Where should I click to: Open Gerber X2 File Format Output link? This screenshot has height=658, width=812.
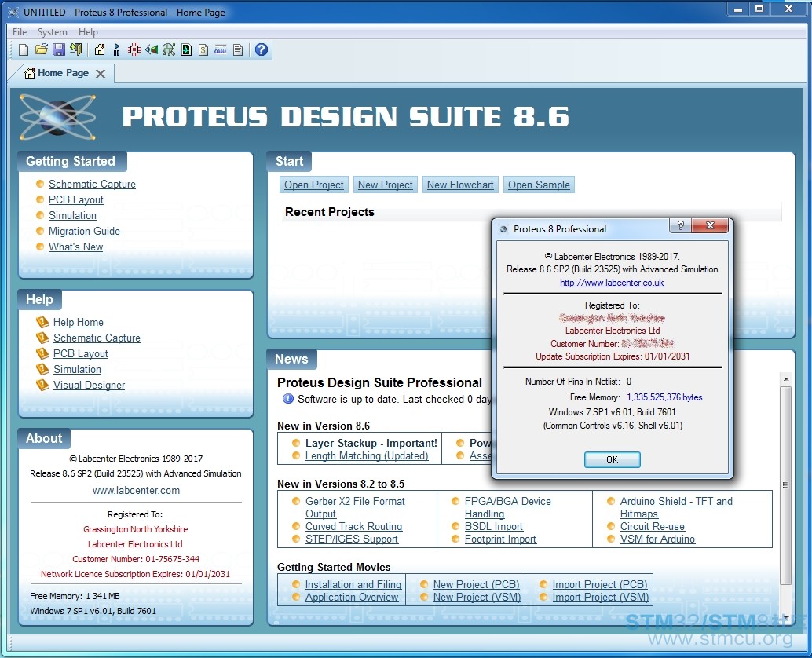click(355, 507)
